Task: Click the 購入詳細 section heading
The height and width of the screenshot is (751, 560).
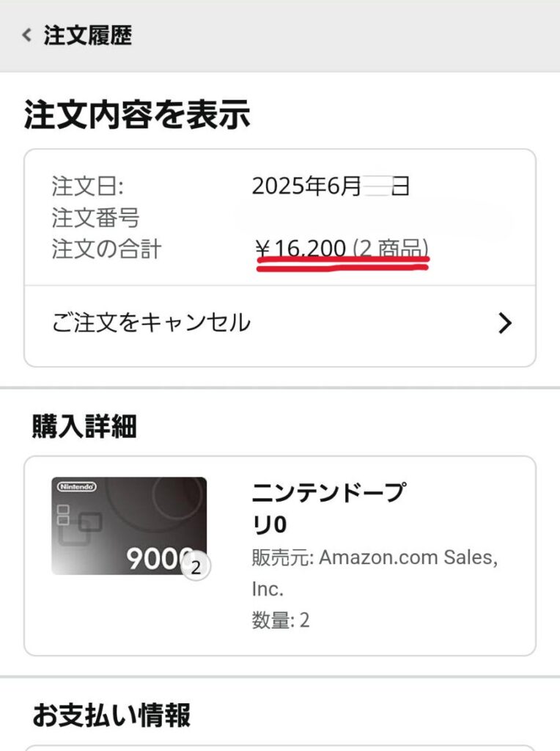Action: click(x=84, y=426)
